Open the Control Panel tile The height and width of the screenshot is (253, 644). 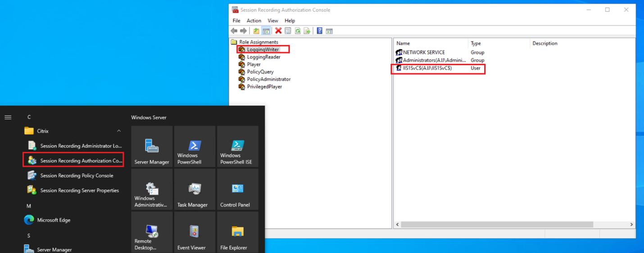tap(237, 190)
